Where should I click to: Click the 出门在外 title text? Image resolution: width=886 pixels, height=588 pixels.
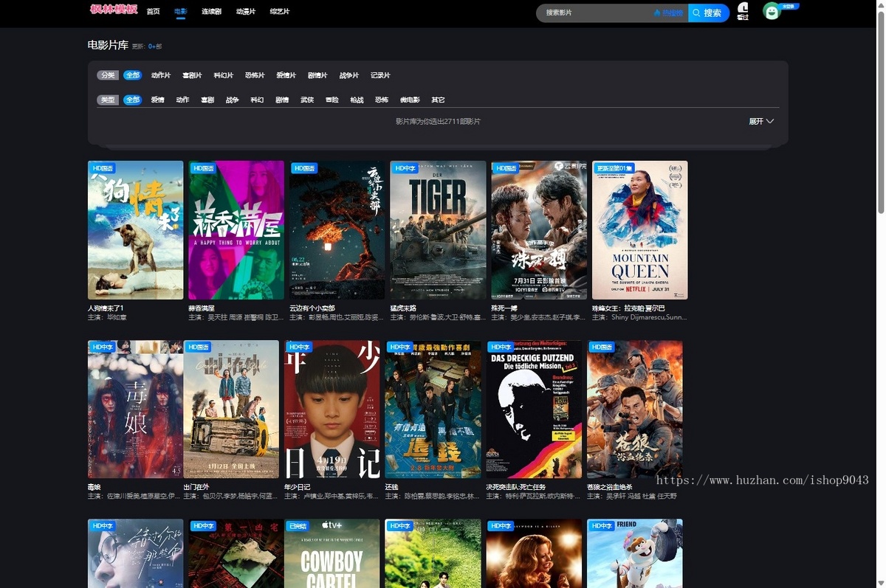tap(196, 487)
